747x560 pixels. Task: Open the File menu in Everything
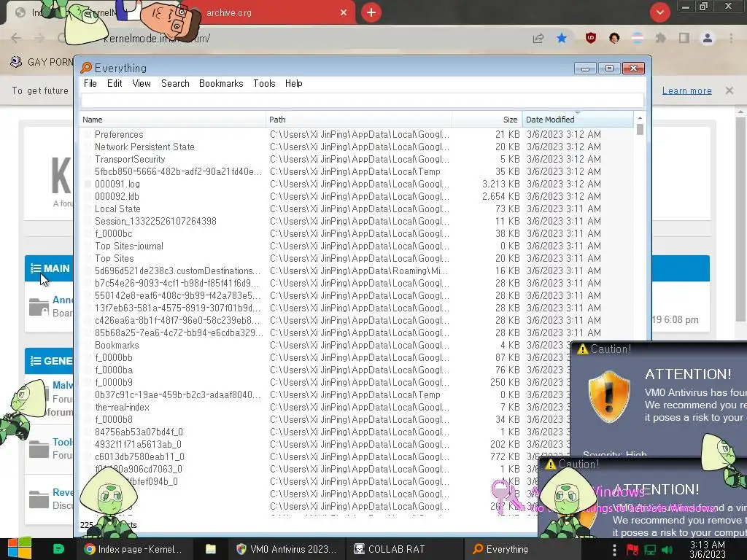coord(90,83)
